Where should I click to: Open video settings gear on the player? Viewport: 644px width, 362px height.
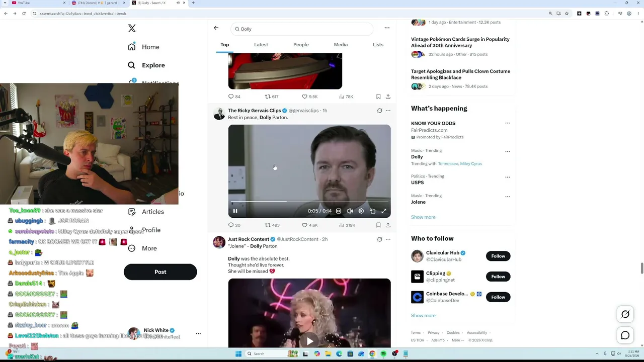[x=361, y=211]
